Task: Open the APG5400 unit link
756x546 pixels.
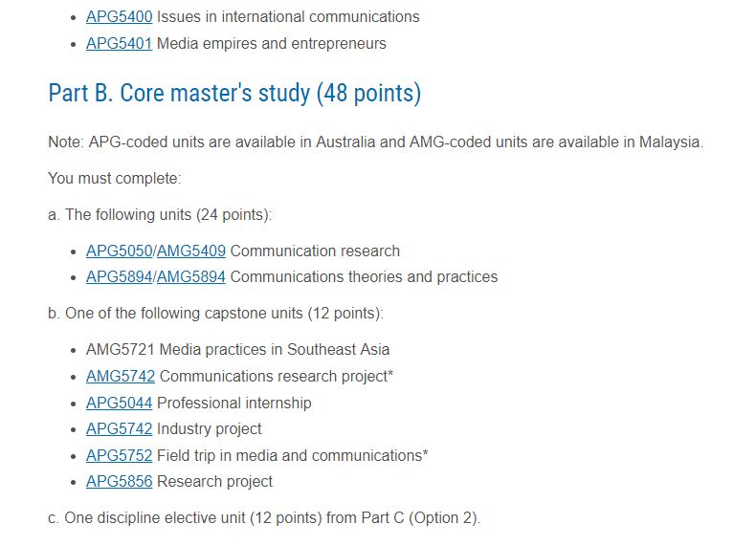Action: click(x=119, y=17)
